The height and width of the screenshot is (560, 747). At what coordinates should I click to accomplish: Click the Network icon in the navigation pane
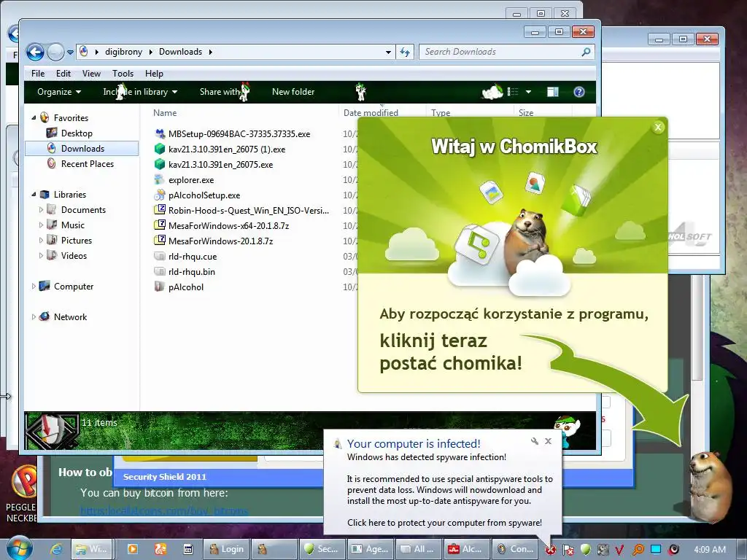click(x=44, y=316)
